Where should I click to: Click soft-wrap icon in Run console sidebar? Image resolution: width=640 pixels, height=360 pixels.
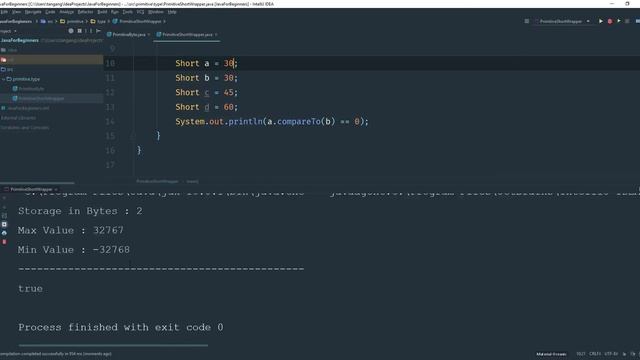tap(4, 216)
